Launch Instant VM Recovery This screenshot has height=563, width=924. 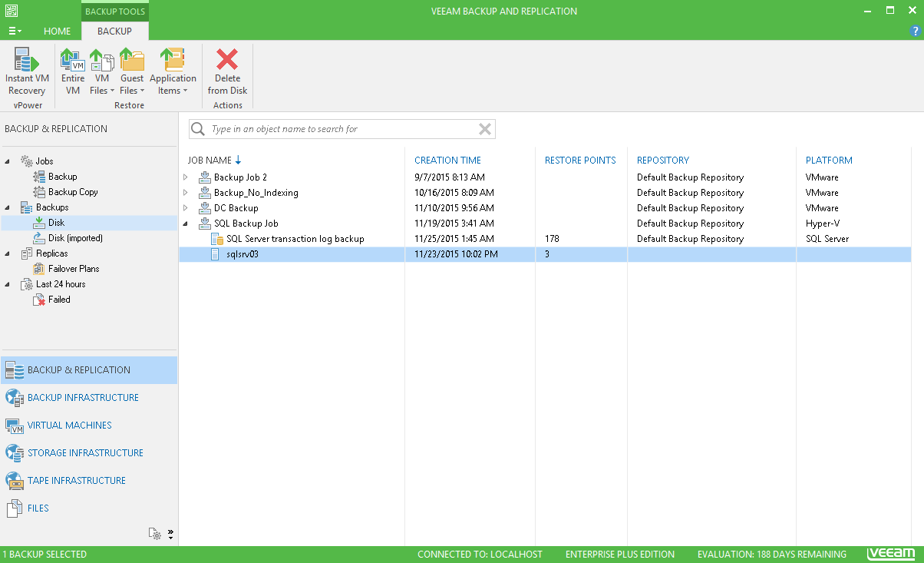(x=27, y=71)
